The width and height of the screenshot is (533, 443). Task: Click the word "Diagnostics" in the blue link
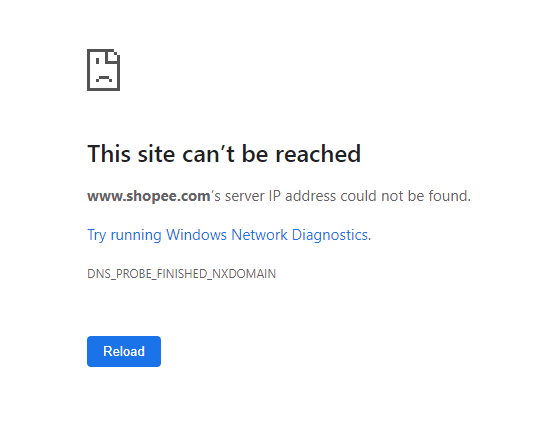click(330, 235)
